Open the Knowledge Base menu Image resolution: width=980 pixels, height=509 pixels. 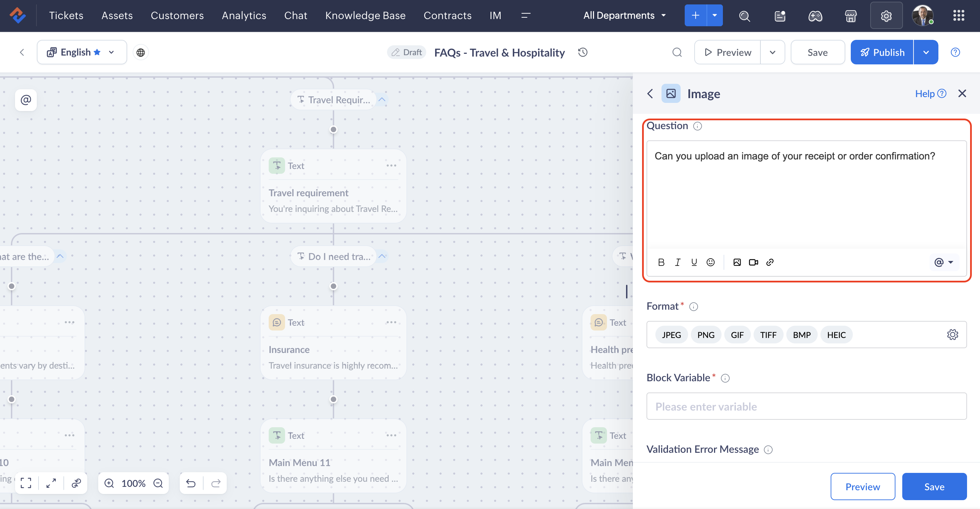click(x=365, y=16)
